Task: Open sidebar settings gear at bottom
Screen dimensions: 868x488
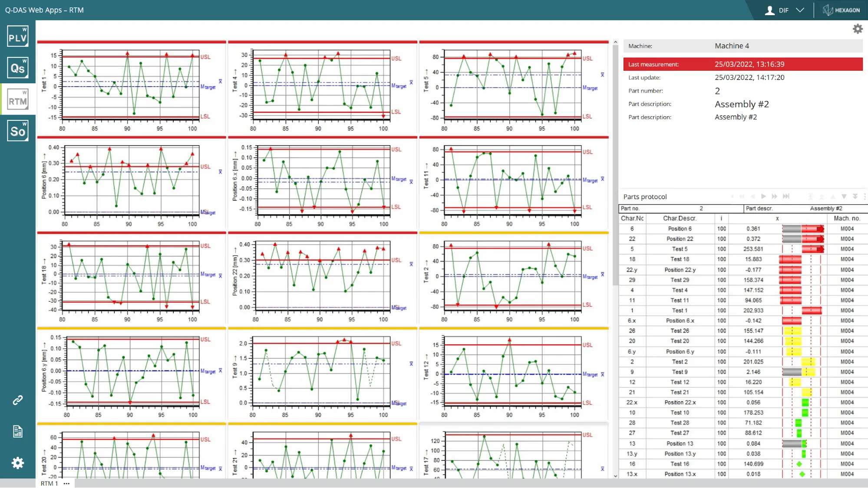Action: 18,463
